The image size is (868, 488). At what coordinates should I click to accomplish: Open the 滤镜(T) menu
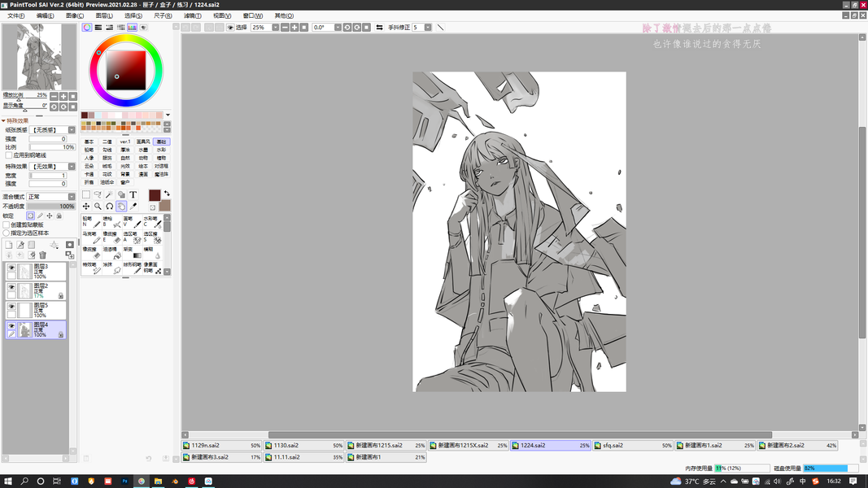(x=192, y=15)
